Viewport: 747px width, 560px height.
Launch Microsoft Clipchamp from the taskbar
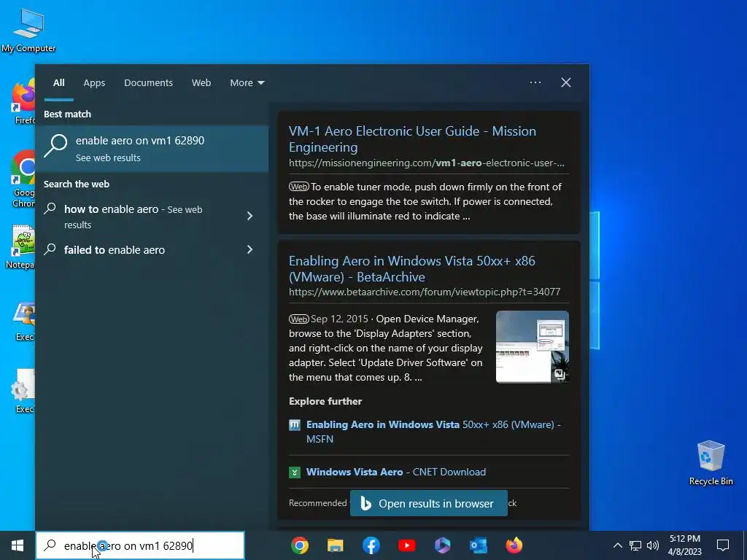tap(443, 545)
